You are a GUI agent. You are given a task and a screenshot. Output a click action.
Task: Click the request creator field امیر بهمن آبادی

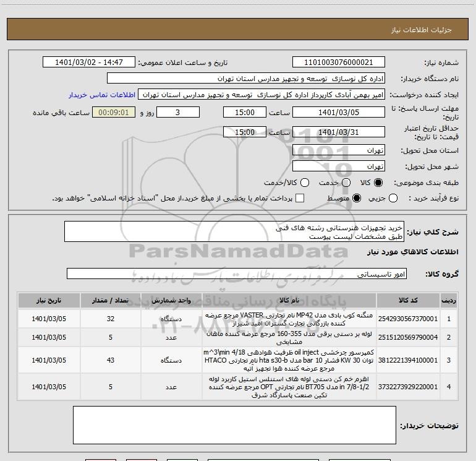261,95
